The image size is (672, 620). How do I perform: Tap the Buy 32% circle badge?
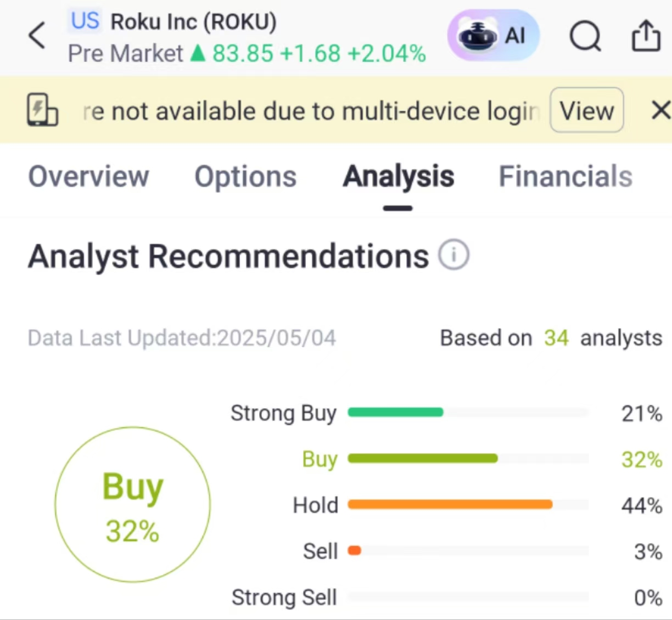click(132, 505)
